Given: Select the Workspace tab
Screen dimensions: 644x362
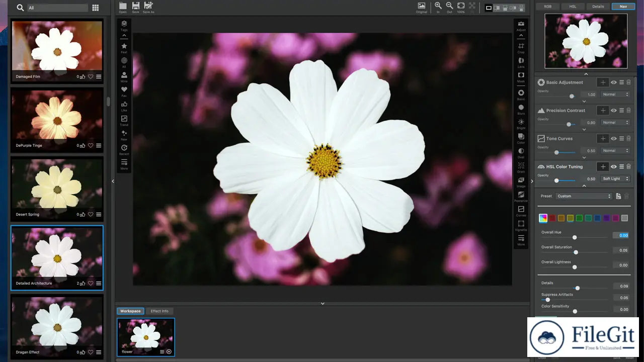Looking at the screenshot, I should click(130, 311).
